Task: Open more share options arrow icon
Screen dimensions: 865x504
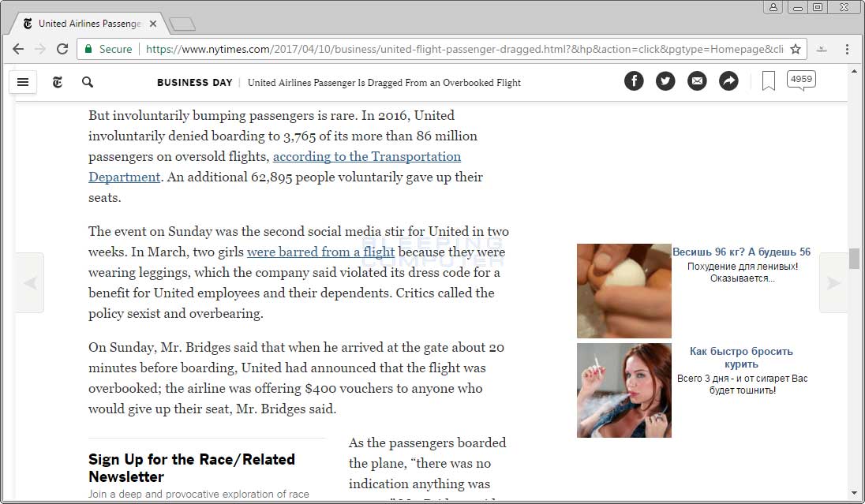Action: 728,81
